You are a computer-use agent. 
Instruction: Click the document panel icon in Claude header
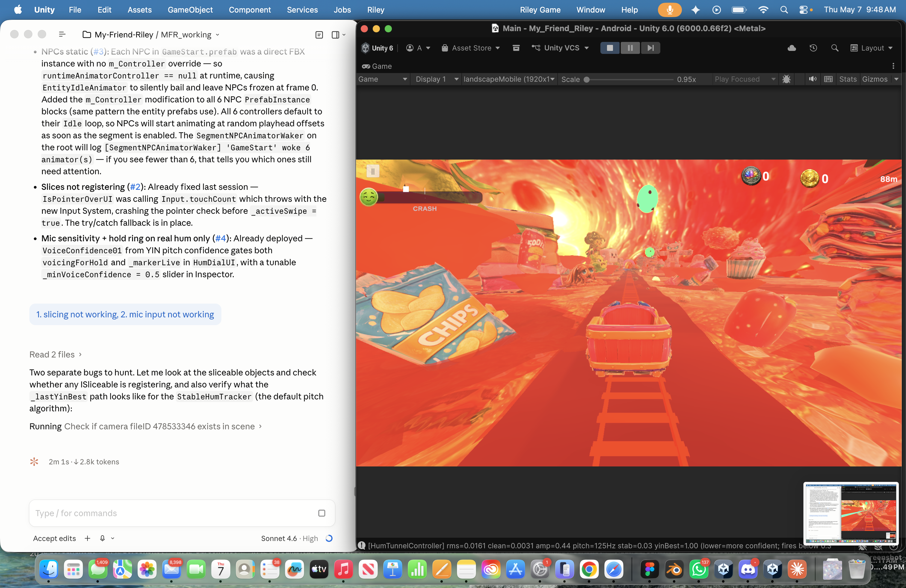(319, 35)
